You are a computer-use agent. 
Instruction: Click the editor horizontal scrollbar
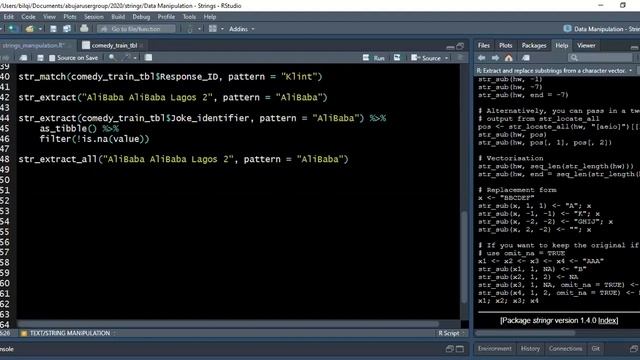click(228, 324)
